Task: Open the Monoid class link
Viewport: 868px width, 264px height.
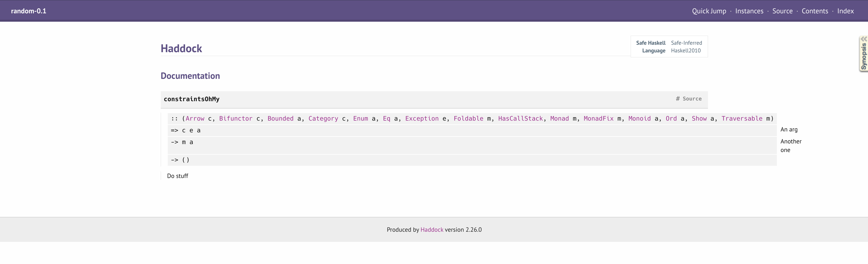Action: [639, 119]
